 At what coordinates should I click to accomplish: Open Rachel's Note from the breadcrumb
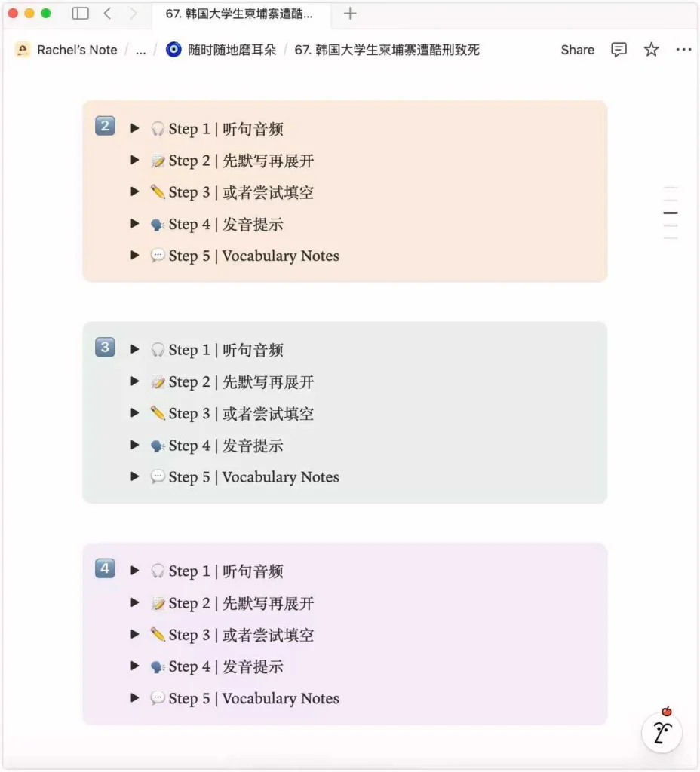(x=76, y=50)
